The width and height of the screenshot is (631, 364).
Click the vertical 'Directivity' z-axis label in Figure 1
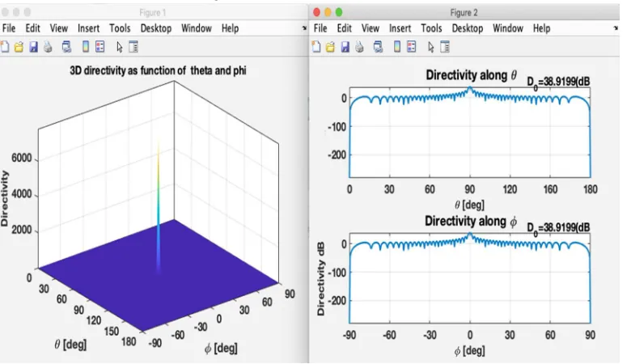coord(4,198)
